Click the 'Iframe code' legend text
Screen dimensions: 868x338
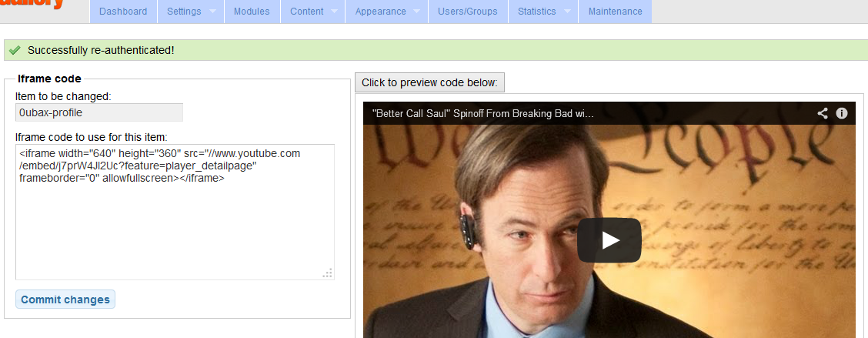(x=49, y=79)
